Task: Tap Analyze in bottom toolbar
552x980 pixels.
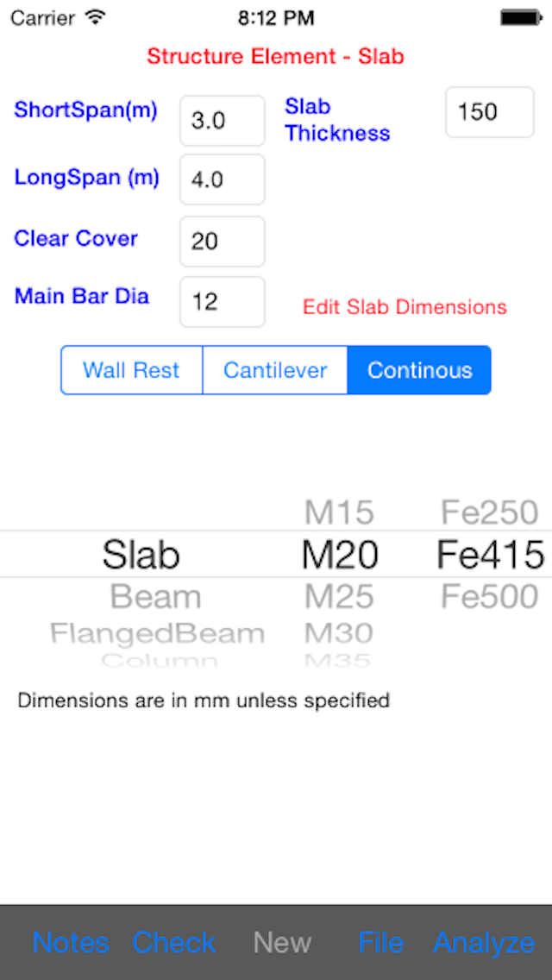Action: [x=483, y=942]
